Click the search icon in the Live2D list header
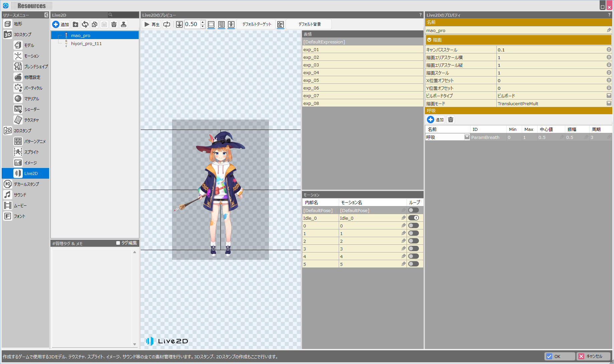Viewport: 614px width, 364px height. coord(110,15)
